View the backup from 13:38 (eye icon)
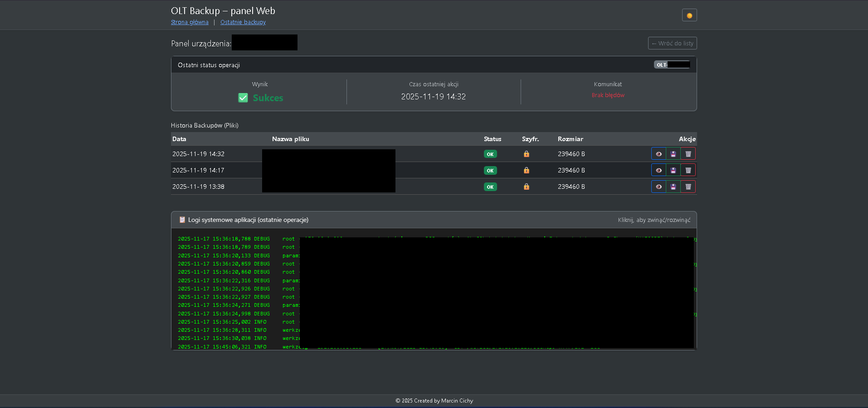 [658, 187]
